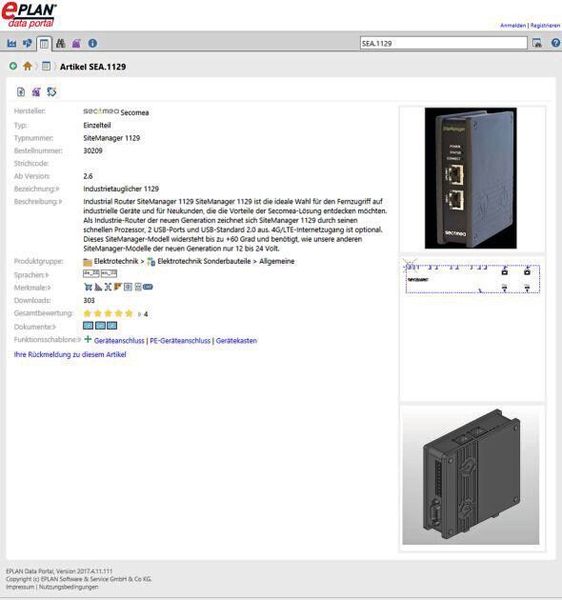Click the search button beside search field
The width and height of the screenshot is (562, 600).
537,43
